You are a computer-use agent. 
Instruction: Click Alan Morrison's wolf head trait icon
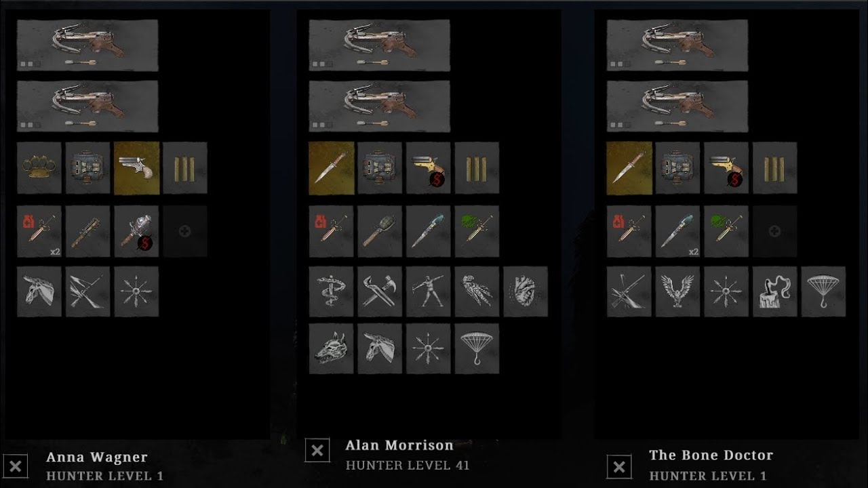[332, 348]
